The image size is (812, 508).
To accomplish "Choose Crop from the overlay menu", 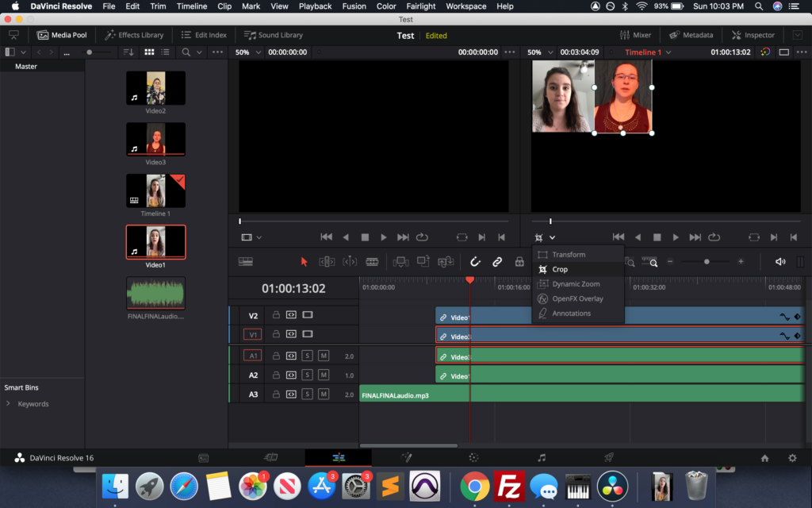I will tap(560, 269).
